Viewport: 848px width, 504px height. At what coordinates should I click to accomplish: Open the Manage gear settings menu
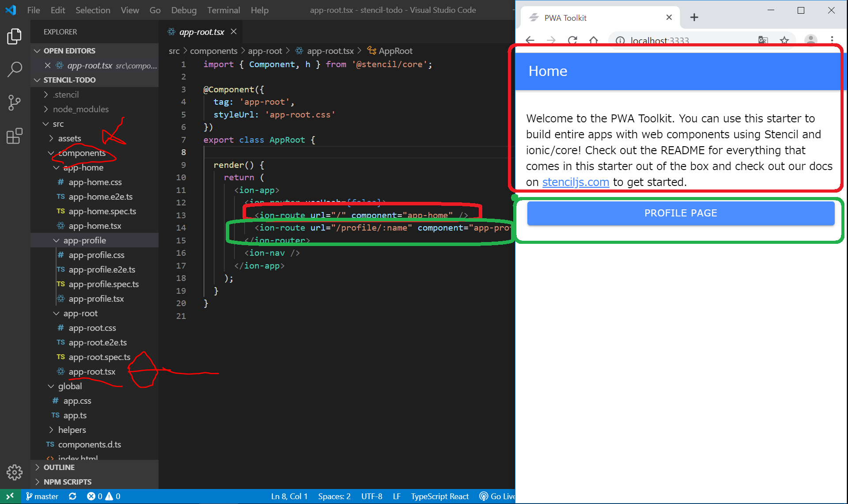pos(15,472)
